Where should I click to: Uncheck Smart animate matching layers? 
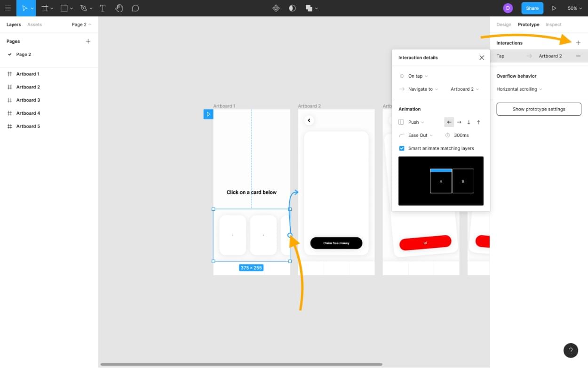point(402,148)
